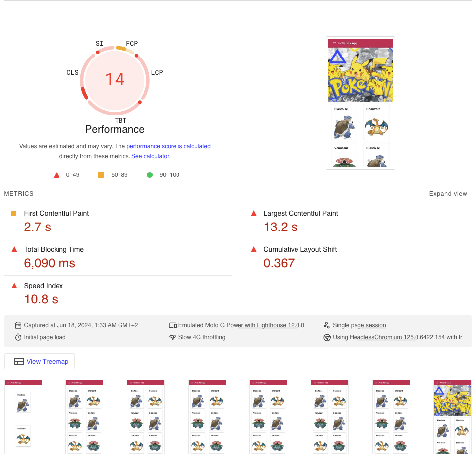Open the 'See calculator.' link

151,156
